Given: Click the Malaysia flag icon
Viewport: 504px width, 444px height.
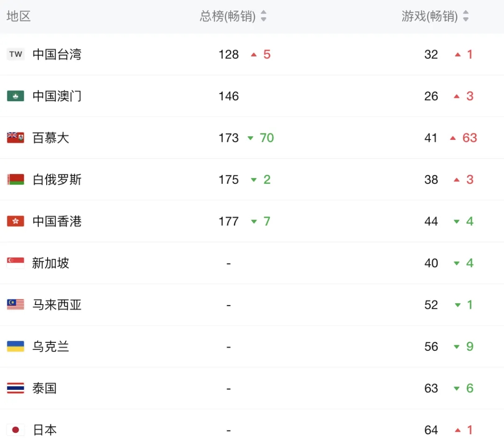Looking at the screenshot, I should (15, 305).
